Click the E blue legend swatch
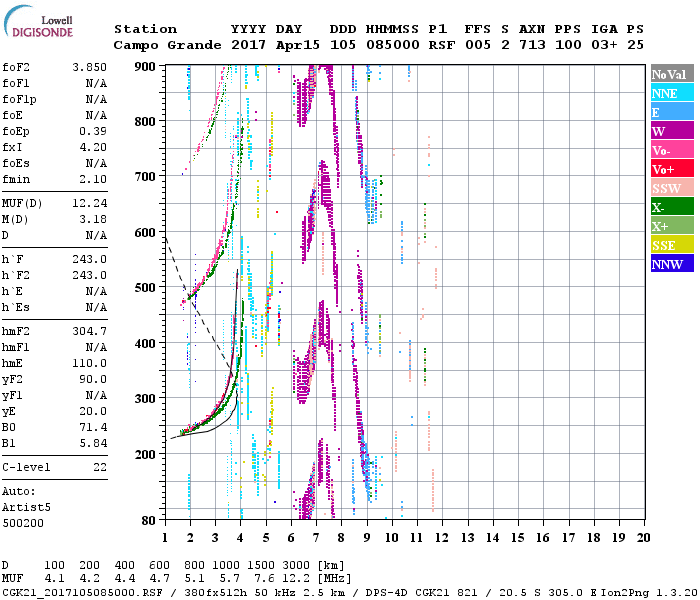700x600 pixels. pos(672,112)
